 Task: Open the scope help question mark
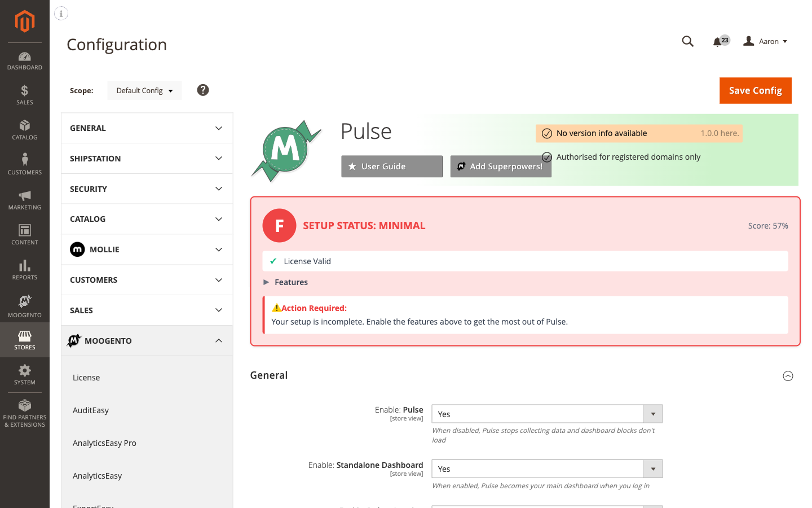pyautogui.click(x=203, y=90)
